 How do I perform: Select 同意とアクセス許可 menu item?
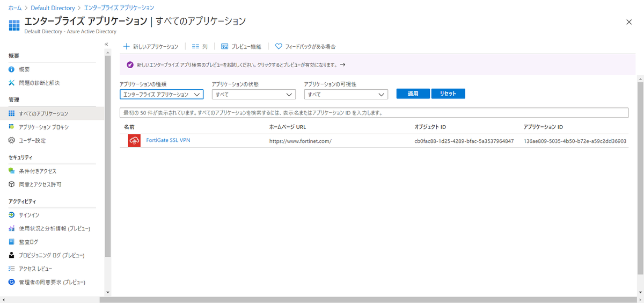[x=52, y=184]
